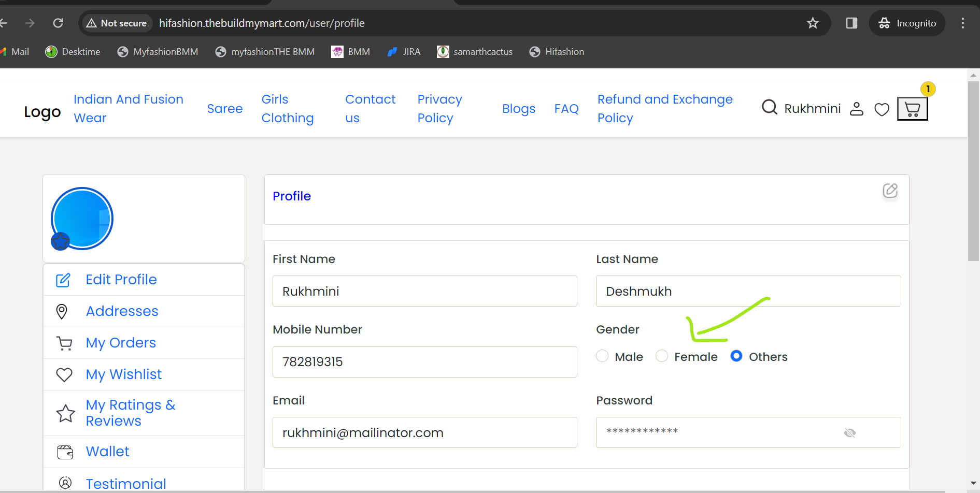Click the Incognito indicator button
Viewport: 980px width, 493px height.
coord(907,23)
